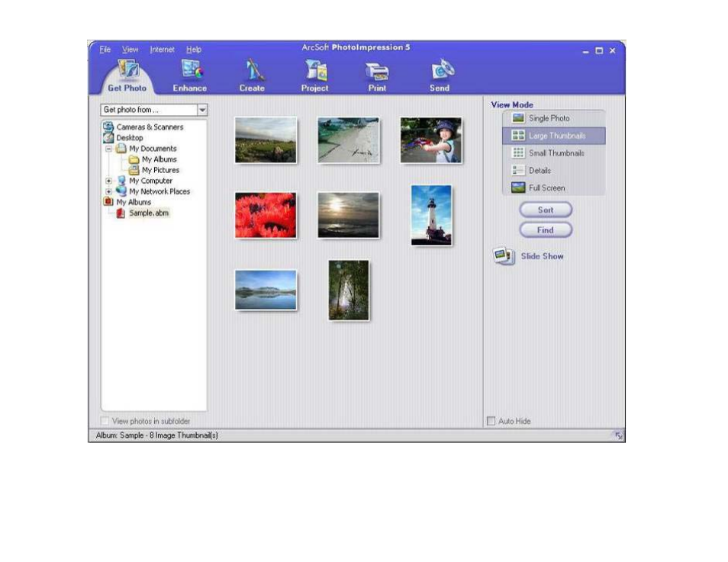This screenshot has width=728, height=562.
Task: Open the File menu
Action: tap(105, 50)
